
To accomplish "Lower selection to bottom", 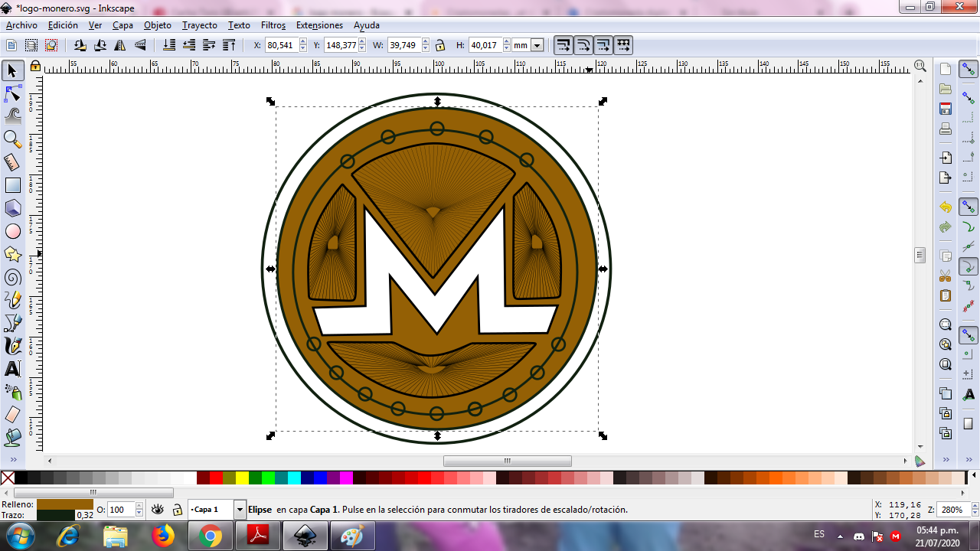I will tap(169, 45).
